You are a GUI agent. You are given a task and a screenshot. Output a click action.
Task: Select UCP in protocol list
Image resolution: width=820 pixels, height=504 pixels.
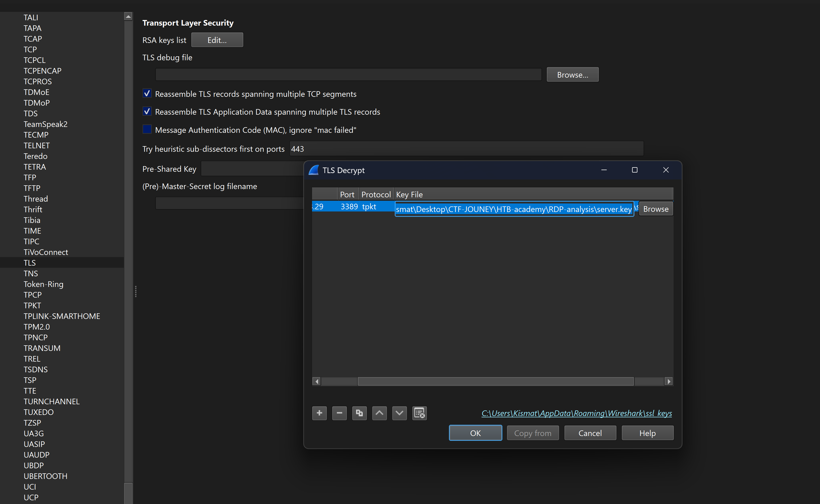point(31,497)
